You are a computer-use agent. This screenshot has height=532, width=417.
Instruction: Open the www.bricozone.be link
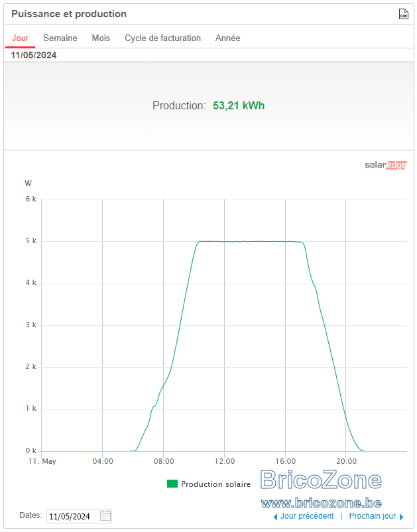point(321,503)
